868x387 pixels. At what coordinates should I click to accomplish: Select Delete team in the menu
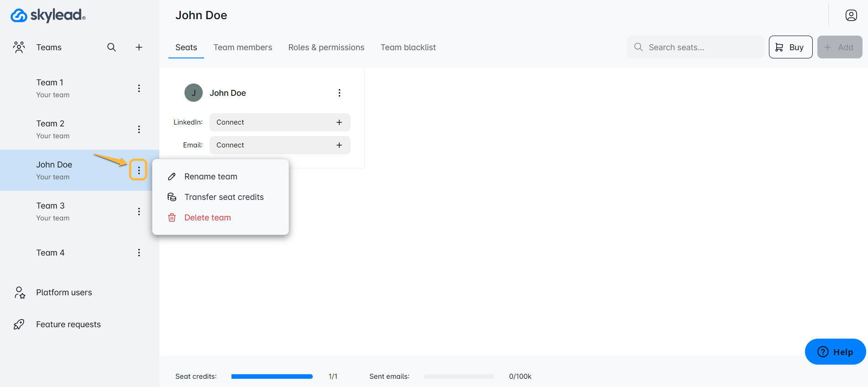[207, 218]
